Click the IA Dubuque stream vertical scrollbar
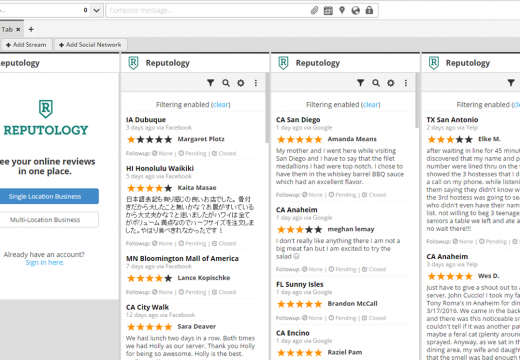This screenshot has width=520, height=360. (x=267, y=108)
